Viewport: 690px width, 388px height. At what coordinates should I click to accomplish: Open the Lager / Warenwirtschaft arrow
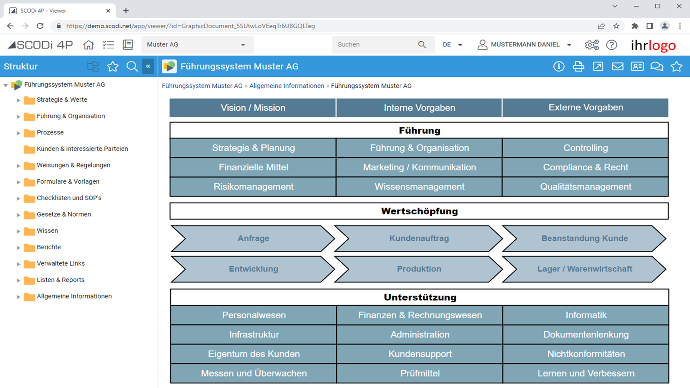pyautogui.click(x=584, y=269)
